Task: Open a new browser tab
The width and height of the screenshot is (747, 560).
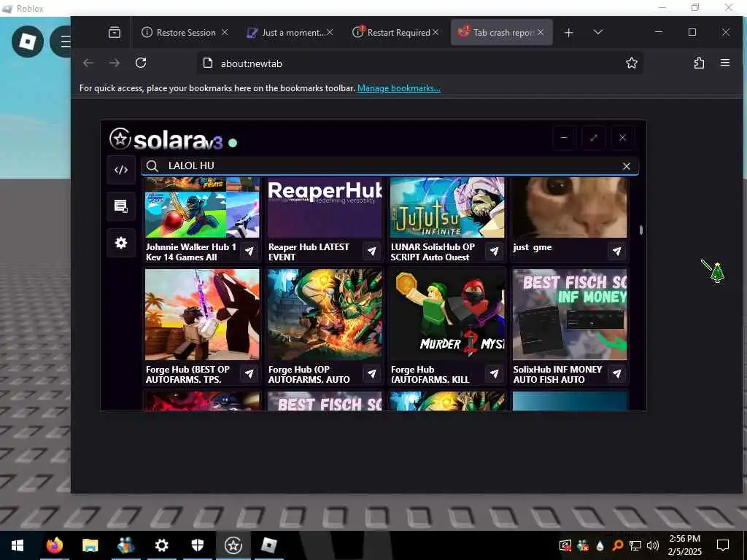Action: [x=568, y=32]
